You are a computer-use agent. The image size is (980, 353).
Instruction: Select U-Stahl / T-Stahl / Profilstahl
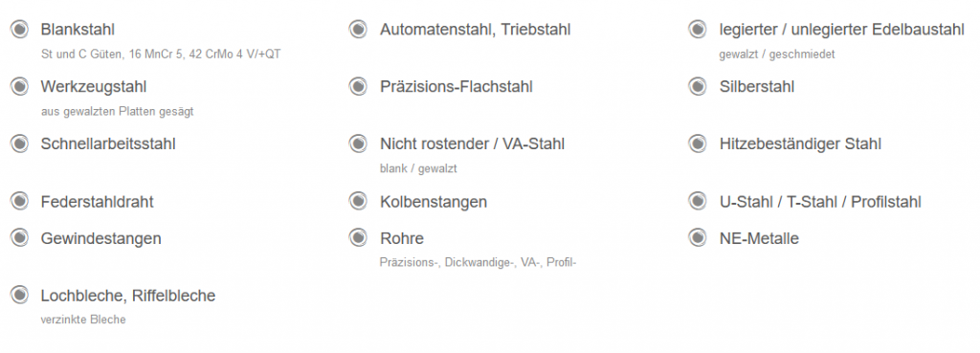tap(820, 202)
